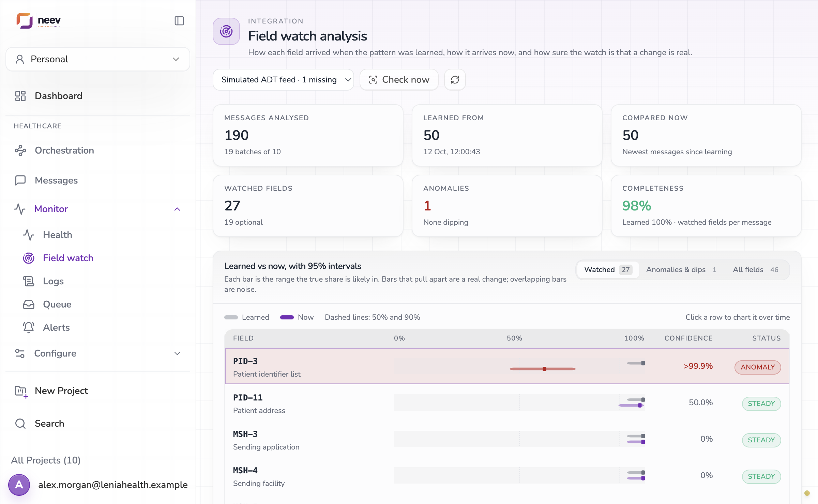Open the Dashboard grid icon
Viewport: 818px width, 504px height.
coord(20,96)
